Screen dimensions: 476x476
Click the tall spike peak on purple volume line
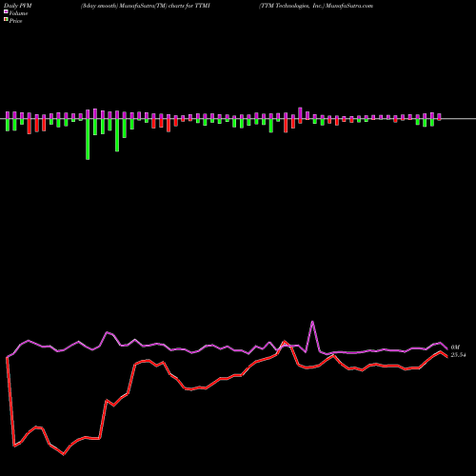(x=312, y=322)
